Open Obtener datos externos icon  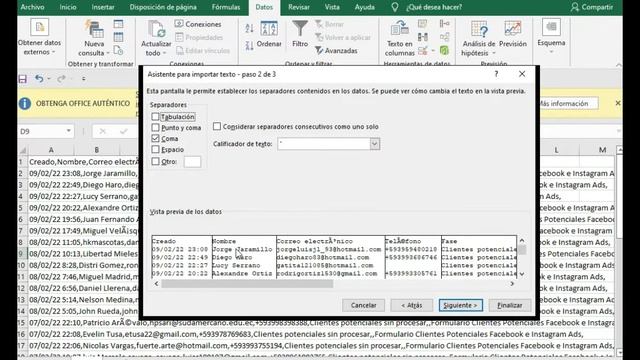(40, 27)
